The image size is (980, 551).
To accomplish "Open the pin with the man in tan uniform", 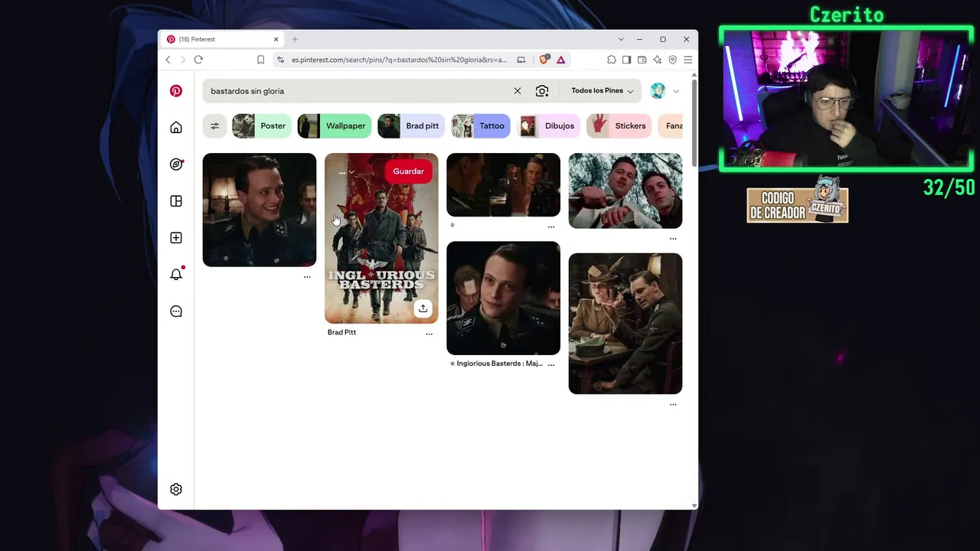I will point(626,324).
